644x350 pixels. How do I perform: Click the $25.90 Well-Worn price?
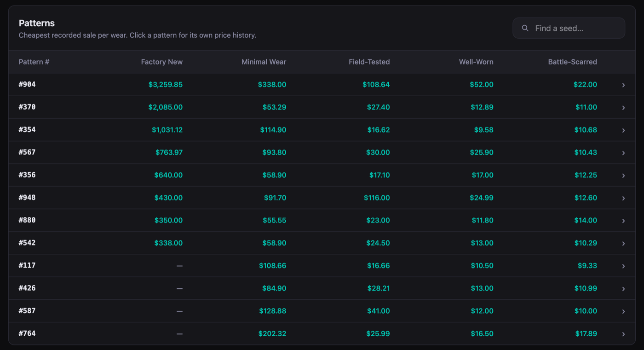point(482,152)
